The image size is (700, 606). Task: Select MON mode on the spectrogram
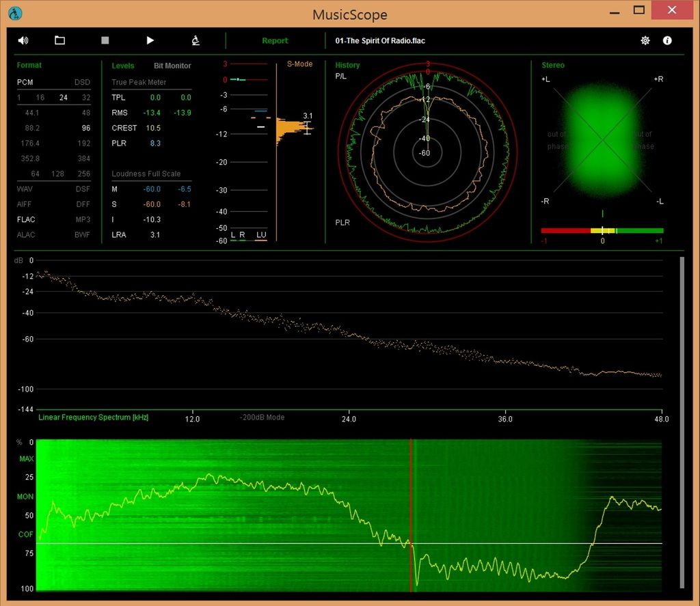(x=25, y=497)
